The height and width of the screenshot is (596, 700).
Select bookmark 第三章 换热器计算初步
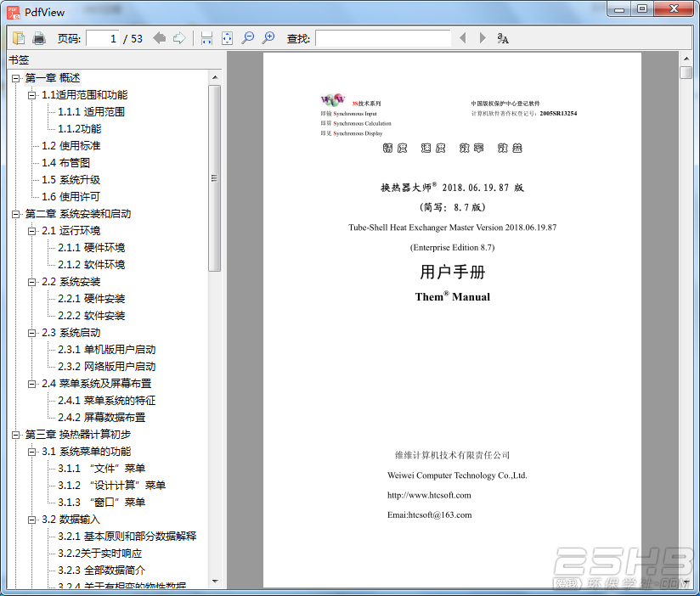tap(77, 435)
